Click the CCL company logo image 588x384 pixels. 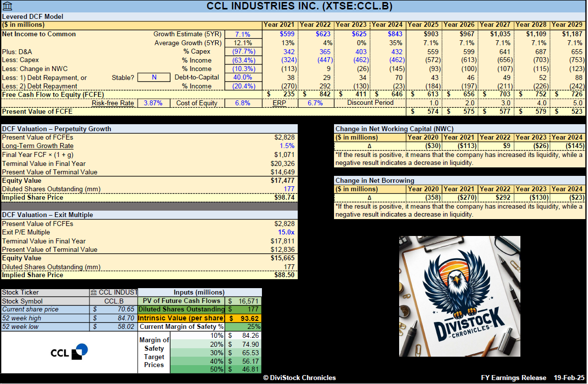(70, 352)
